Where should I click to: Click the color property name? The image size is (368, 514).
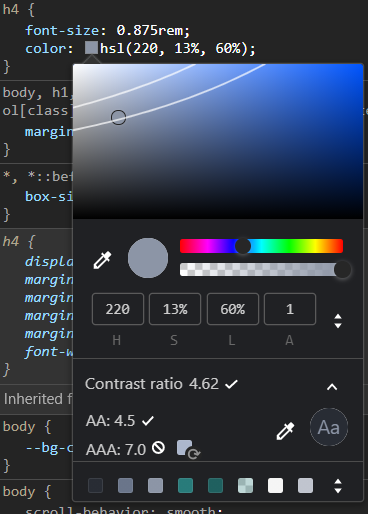[46, 49]
